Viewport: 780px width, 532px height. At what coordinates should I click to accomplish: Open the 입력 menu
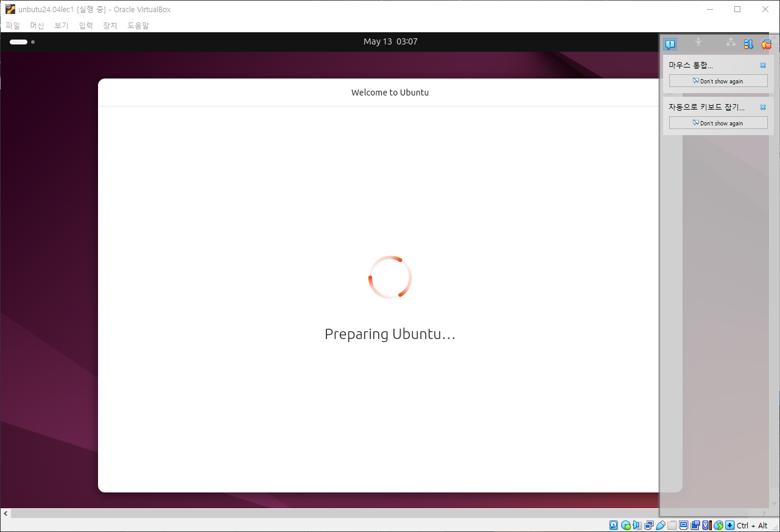86,26
